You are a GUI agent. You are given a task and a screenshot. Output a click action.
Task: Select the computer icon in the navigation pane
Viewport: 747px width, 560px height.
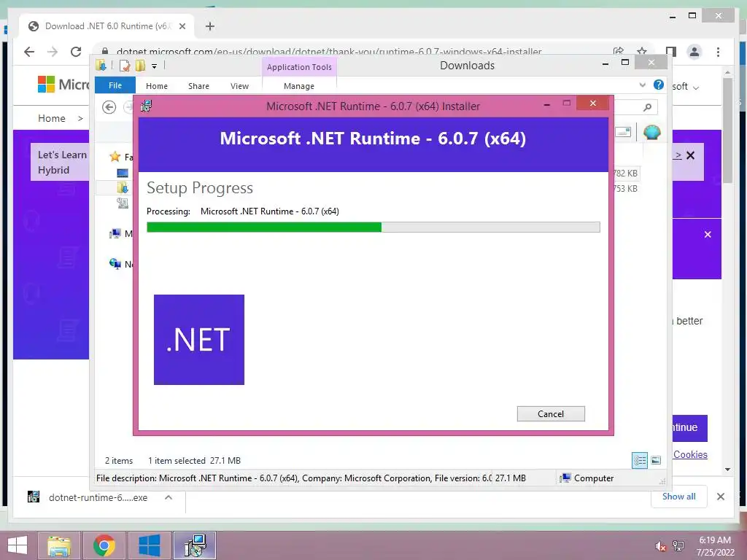click(x=115, y=233)
